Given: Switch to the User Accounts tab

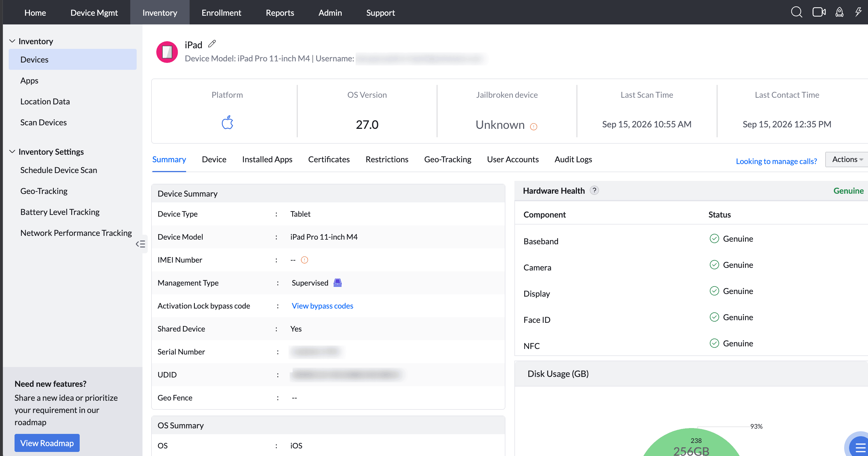Looking at the screenshot, I should coord(513,159).
